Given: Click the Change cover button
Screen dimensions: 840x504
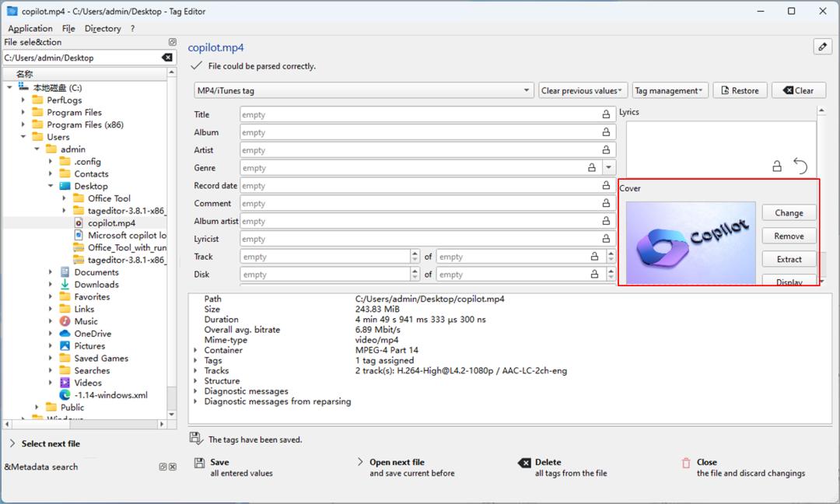Looking at the screenshot, I should pos(789,213).
